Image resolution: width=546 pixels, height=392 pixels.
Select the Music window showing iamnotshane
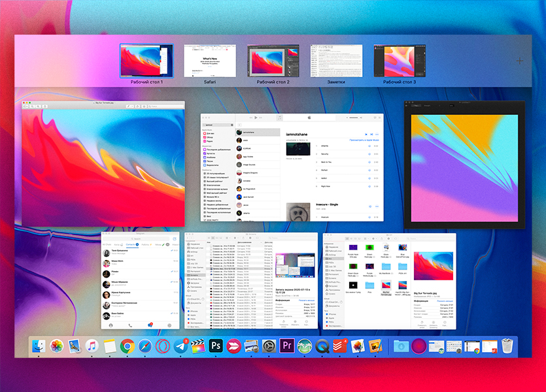click(x=292, y=167)
